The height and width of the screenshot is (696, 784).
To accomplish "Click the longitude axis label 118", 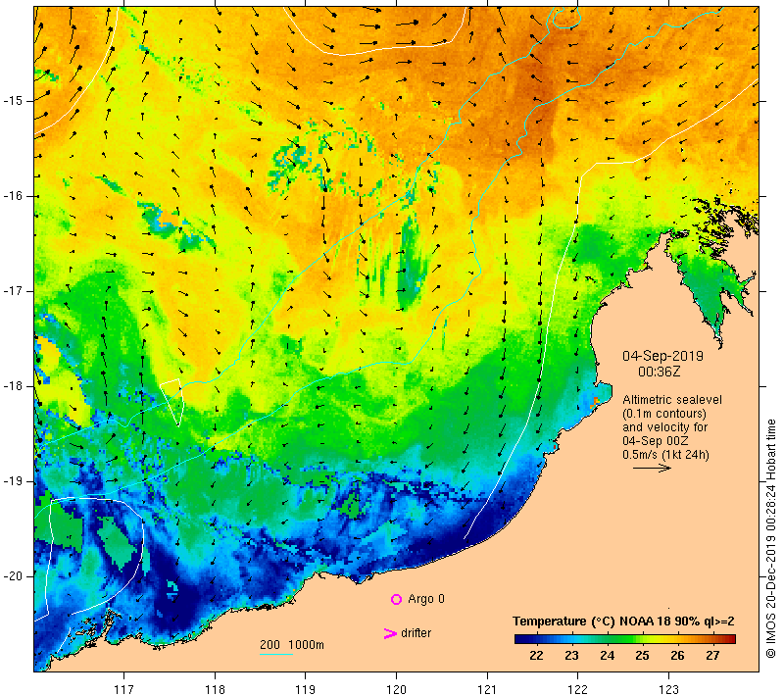I will 215,689.
